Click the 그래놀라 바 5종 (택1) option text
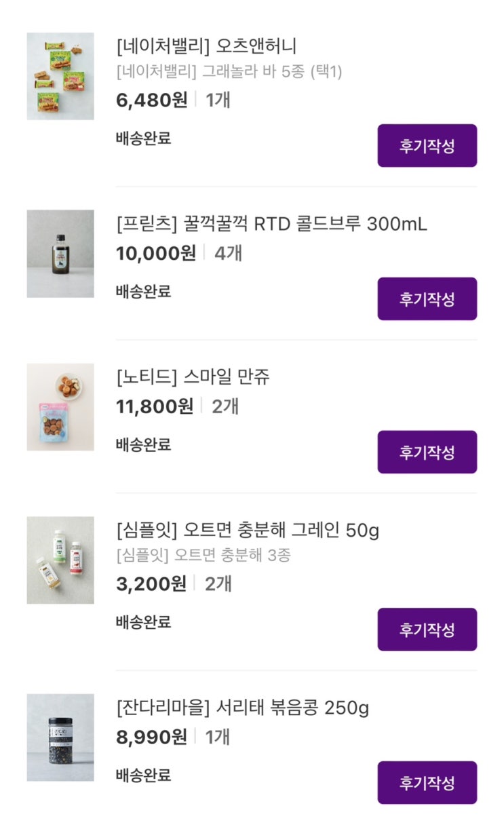Image resolution: width=504 pixels, height=827 pixels. coord(229,71)
